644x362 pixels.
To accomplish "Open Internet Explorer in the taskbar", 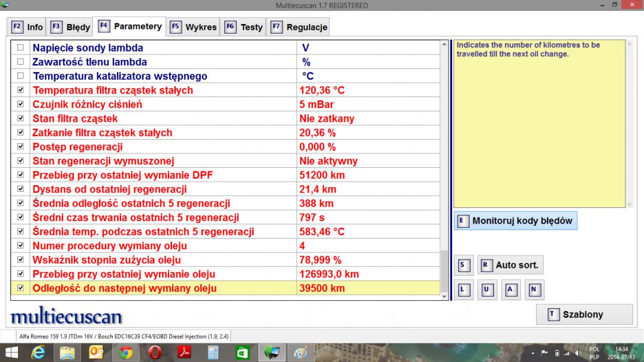I will [x=38, y=352].
